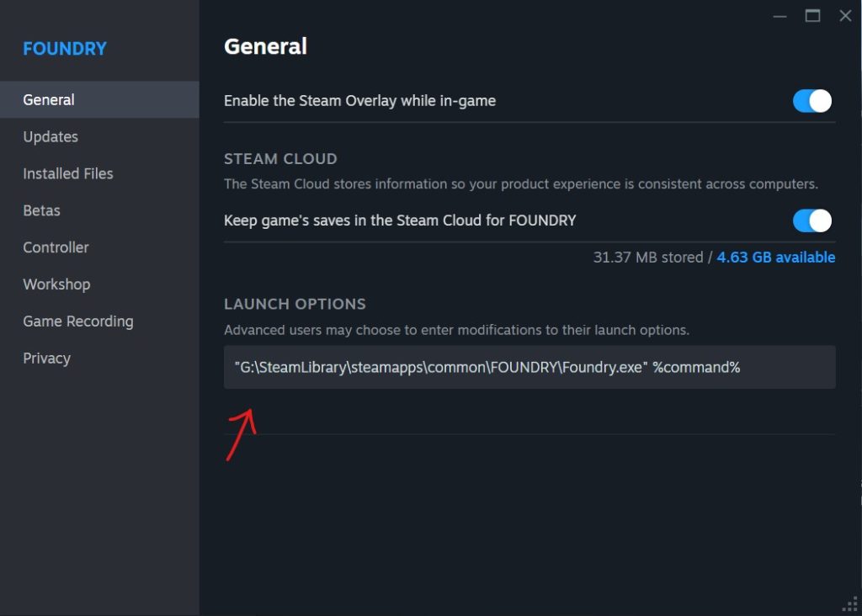Click the resize grip in bottom-right corner
Screen dimensions: 862x616
coord(849,603)
